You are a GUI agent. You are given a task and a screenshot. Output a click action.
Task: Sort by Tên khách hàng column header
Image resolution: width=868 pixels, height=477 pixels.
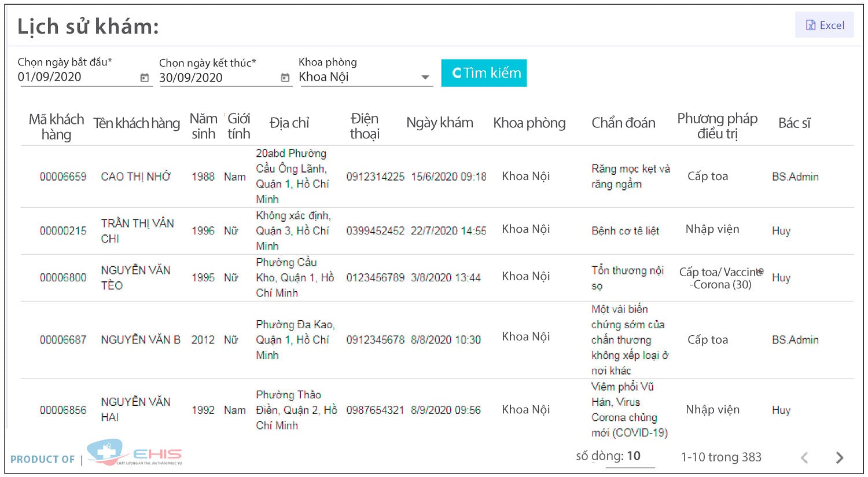137,123
